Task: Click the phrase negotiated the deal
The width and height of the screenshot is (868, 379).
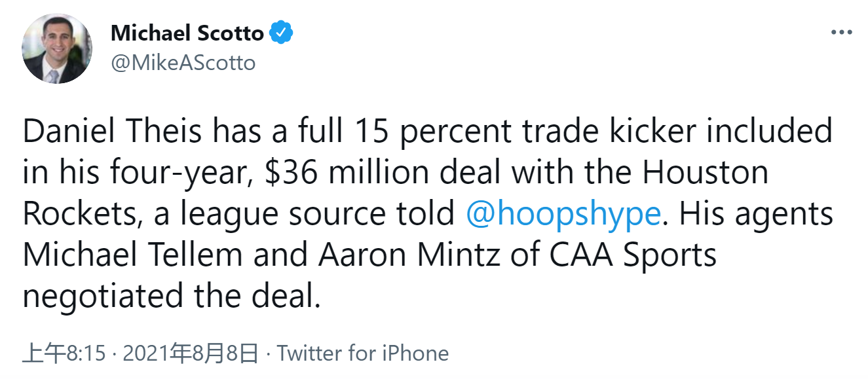Action: click(172, 297)
